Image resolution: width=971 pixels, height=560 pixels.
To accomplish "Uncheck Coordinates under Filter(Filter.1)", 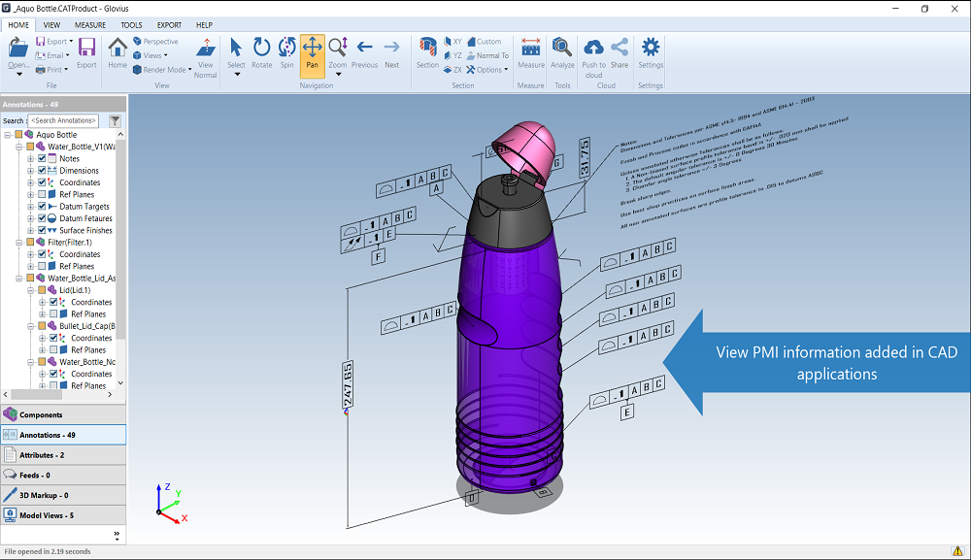I will click(x=42, y=253).
